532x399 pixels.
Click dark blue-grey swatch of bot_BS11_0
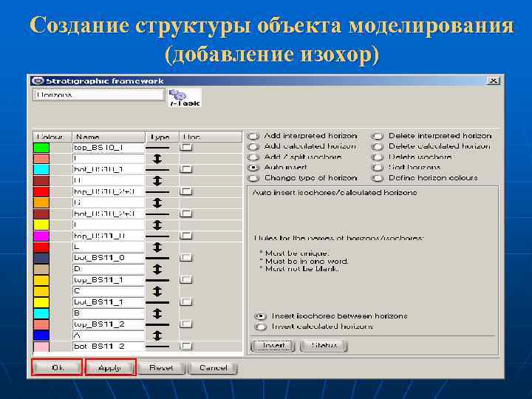click(x=41, y=258)
